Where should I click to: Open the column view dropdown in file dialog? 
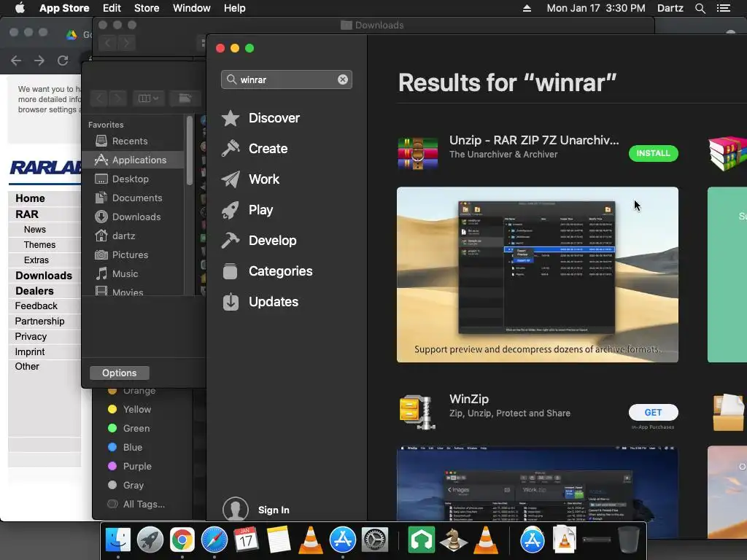(x=148, y=98)
